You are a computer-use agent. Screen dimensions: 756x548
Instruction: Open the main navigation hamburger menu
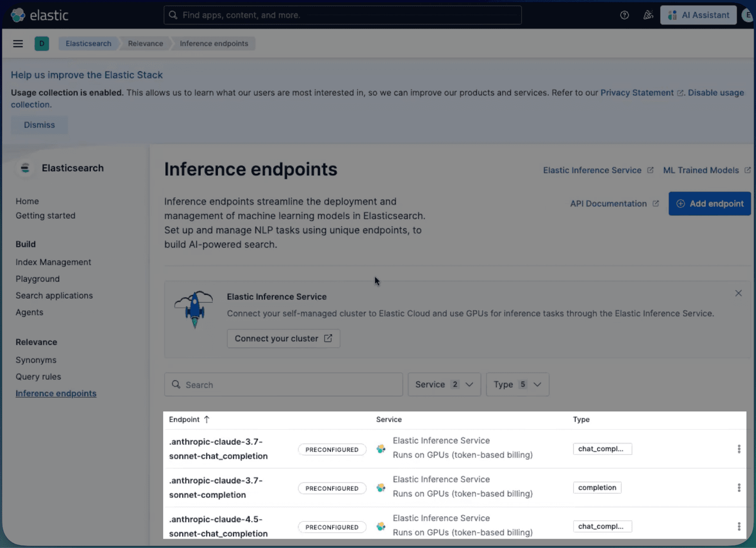17,43
